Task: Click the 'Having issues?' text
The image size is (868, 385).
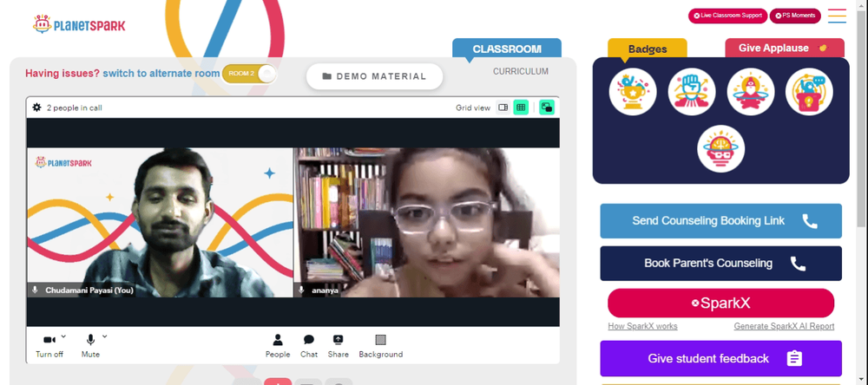Action: 62,74
